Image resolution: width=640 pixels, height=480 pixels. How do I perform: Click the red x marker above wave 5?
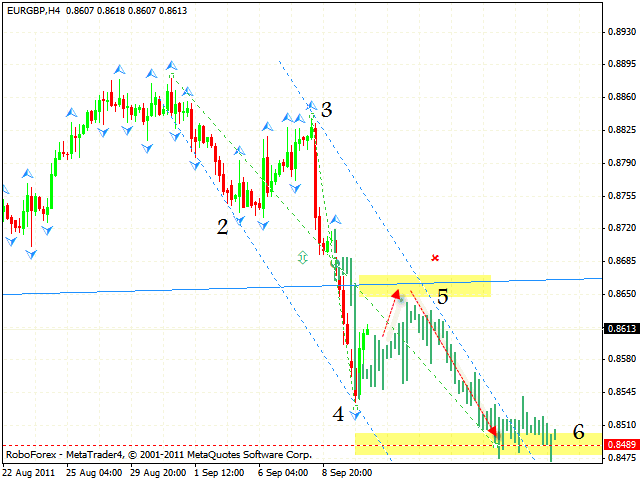click(435, 258)
